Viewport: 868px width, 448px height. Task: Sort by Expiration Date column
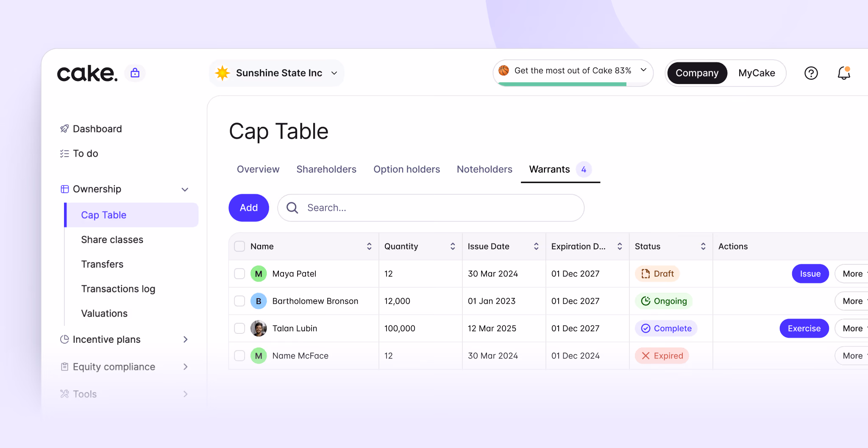coord(620,246)
